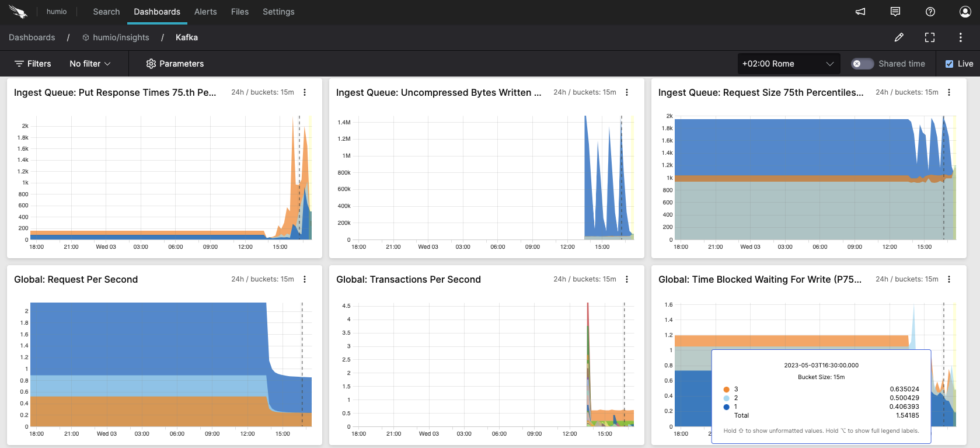The width and height of the screenshot is (980, 448).
Task: Click orange series 3 swatch in tooltip
Action: (x=727, y=390)
